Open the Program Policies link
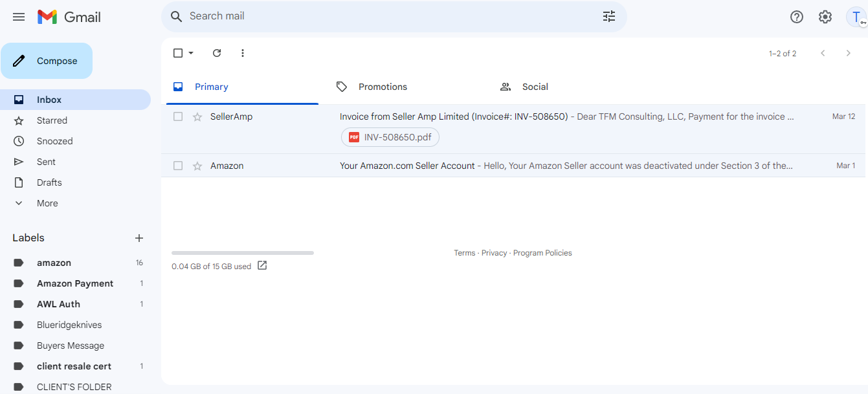868x394 pixels. tap(542, 253)
